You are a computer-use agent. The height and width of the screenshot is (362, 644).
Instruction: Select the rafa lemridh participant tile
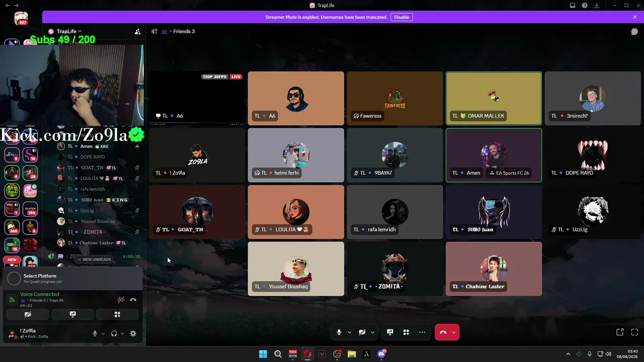pos(395,212)
